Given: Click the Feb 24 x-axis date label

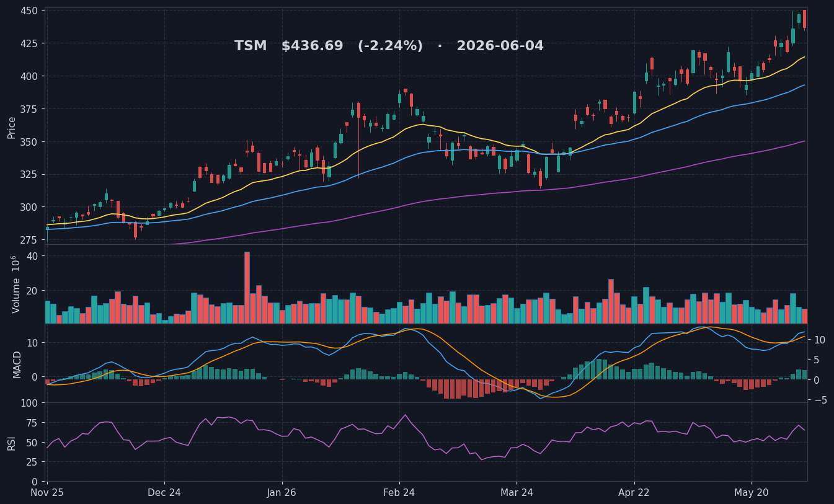Looking at the screenshot, I should pos(399,493).
